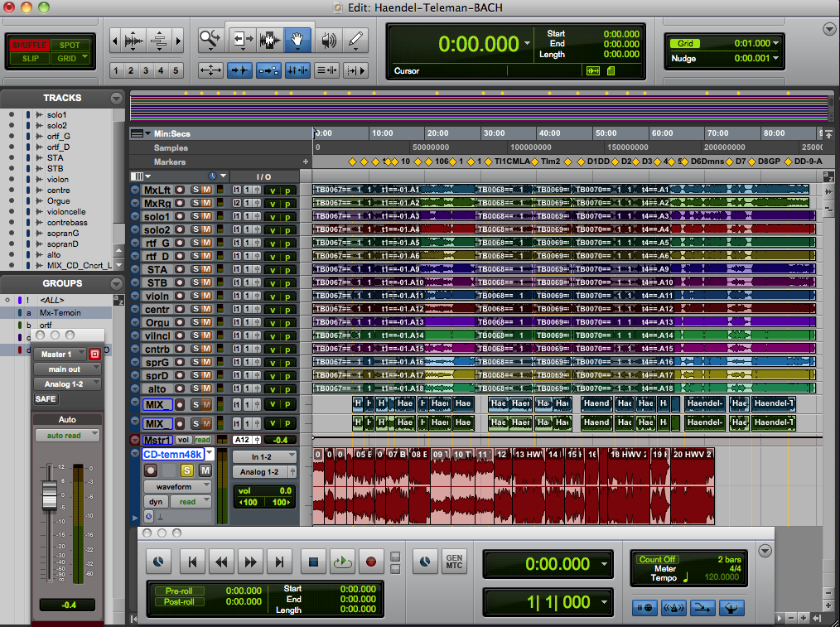Open the In 1-2 input selector
Screen dimensions: 840x627
[263, 456]
